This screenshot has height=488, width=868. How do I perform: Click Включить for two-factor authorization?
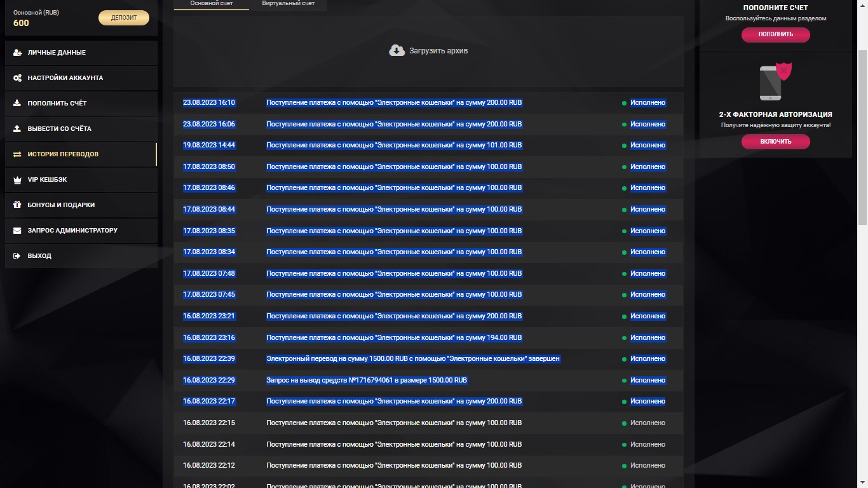[x=776, y=142]
